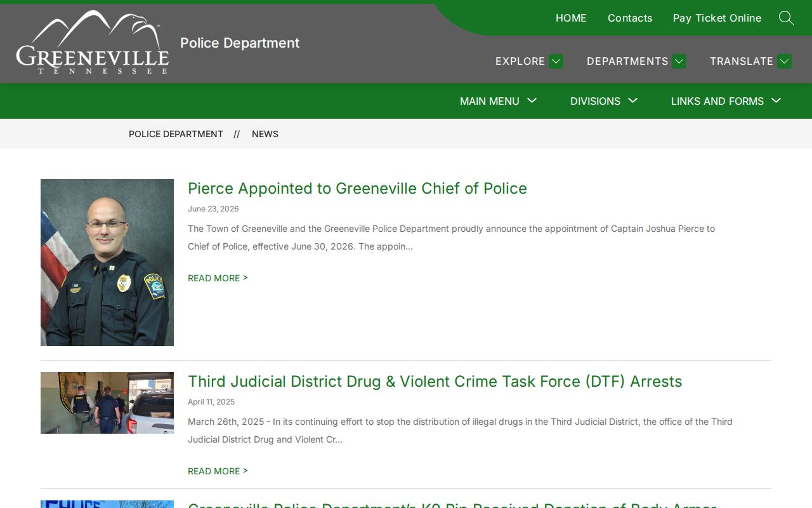Click the June 23, 2026 date text
The width and height of the screenshot is (812, 508).
click(x=213, y=209)
